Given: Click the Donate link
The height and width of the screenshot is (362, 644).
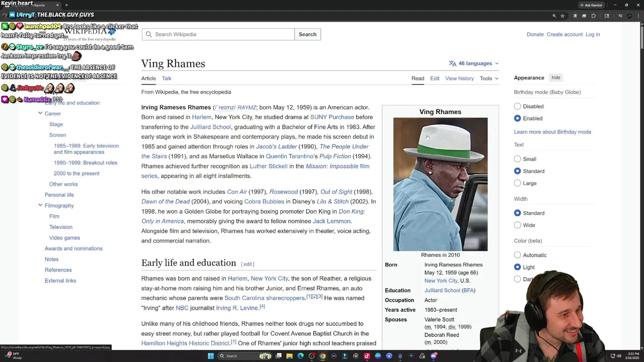Looking at the screenshot, I should click(x=535, y=34).
